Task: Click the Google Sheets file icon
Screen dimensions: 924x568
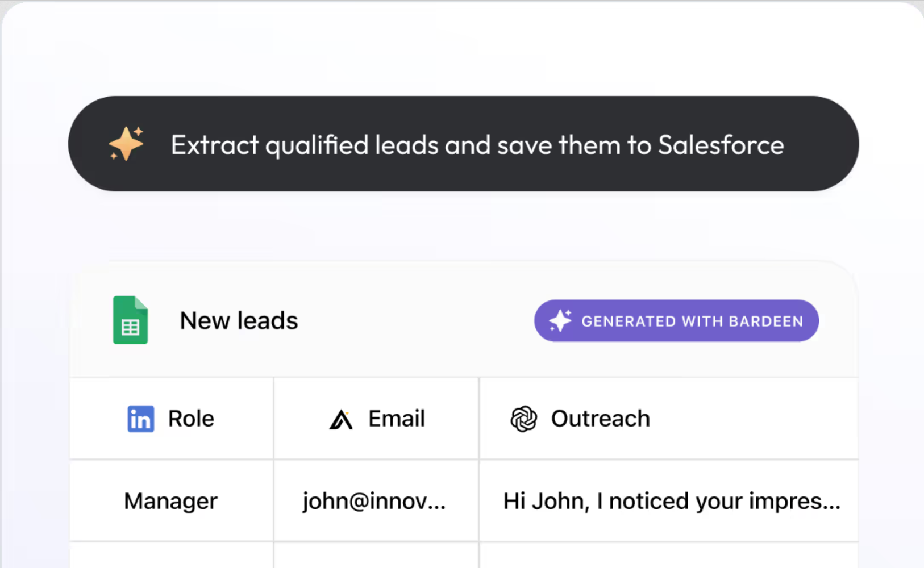Action: point(130,320)
